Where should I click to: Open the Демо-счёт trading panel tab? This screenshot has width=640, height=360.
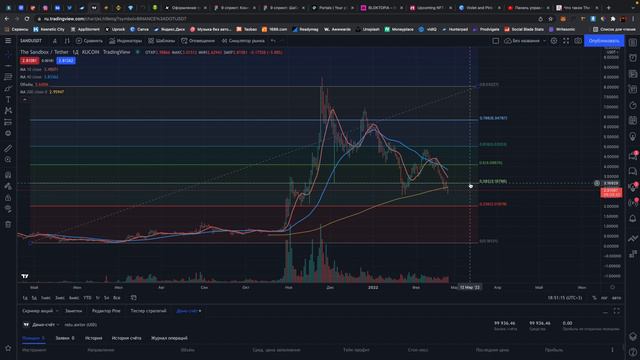tap(189, 311)
